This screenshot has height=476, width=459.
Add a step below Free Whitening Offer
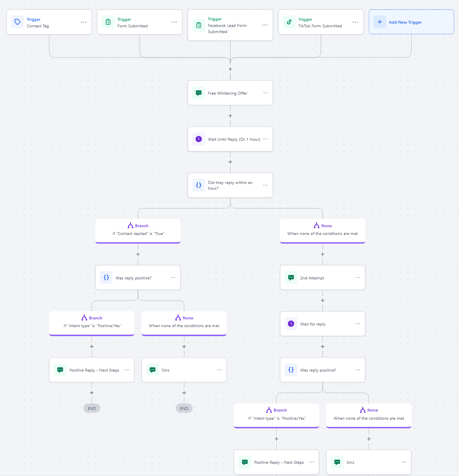pos(230,116)
